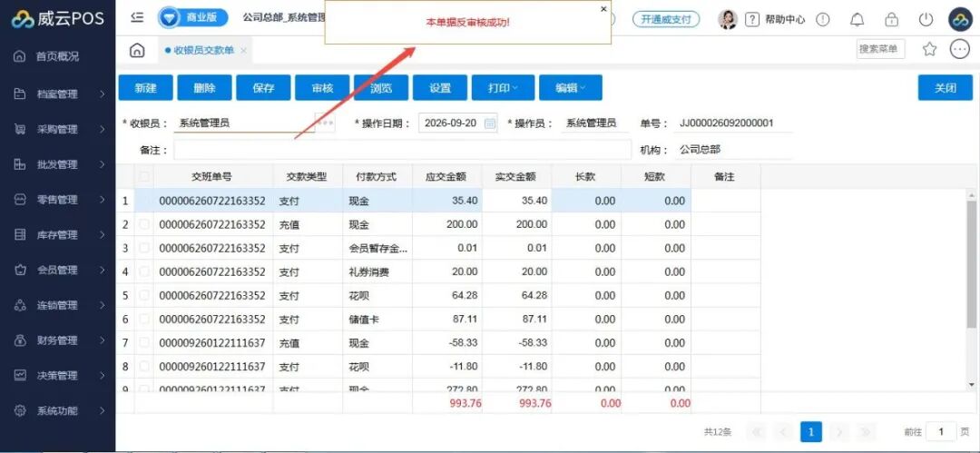The height and width of the screenshot is (453, 980).
Task: Expand 会员管理 submenu arrow
Action: [x=102, y=270]
